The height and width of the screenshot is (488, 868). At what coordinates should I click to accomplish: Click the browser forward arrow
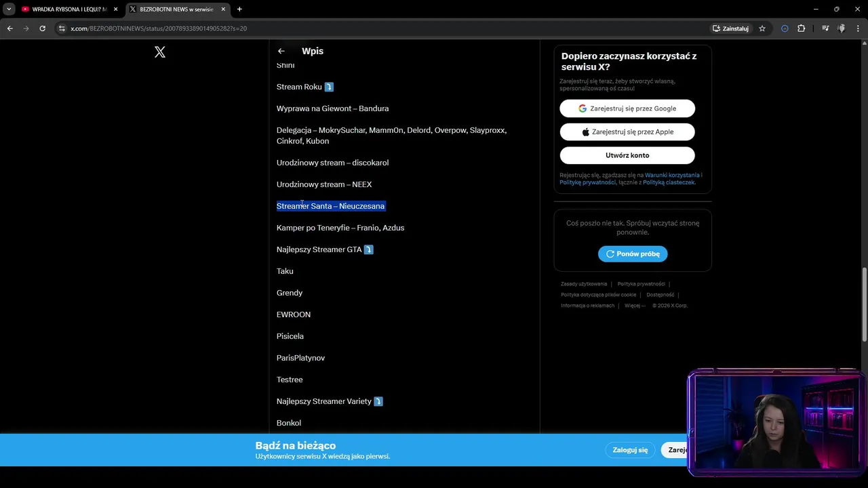point(26,28)
